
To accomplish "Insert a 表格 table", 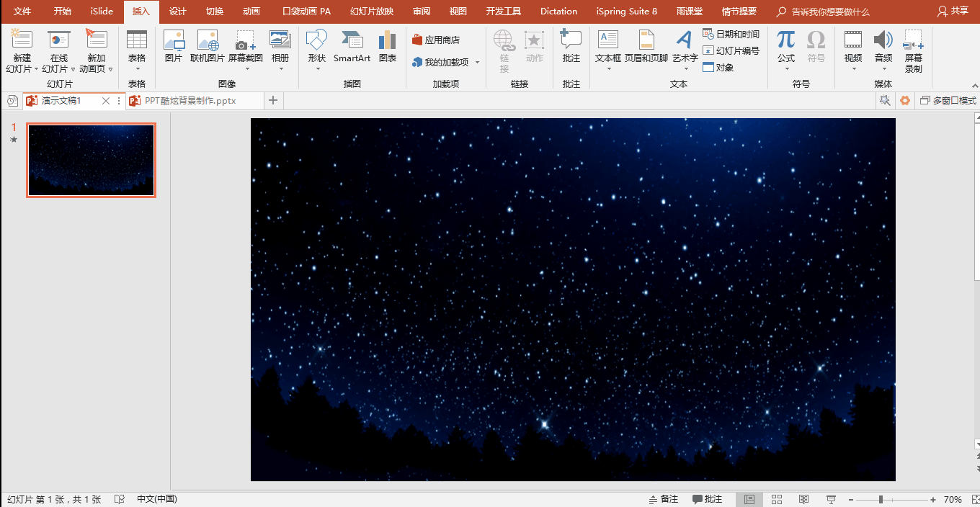I will (136, 47).
